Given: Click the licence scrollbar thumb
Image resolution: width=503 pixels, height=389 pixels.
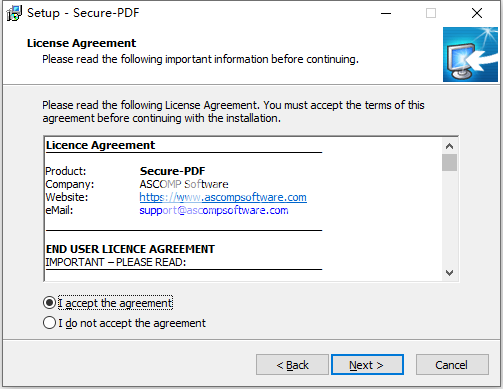Looking at the screenshot, I should [x=449, y=162].
